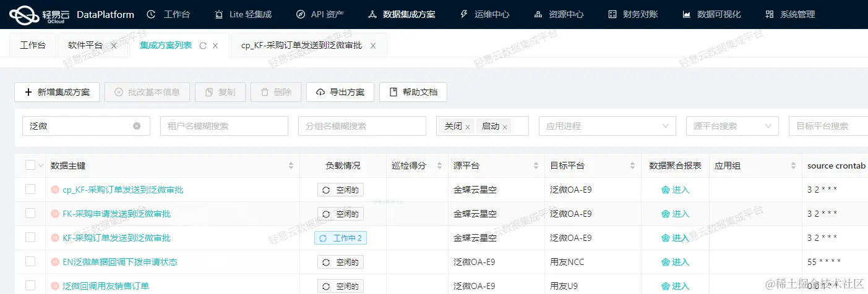868x294 pixels.
Task: Open 数据可视化 menu
Action: pyautogui.click(x=711, y=14)
